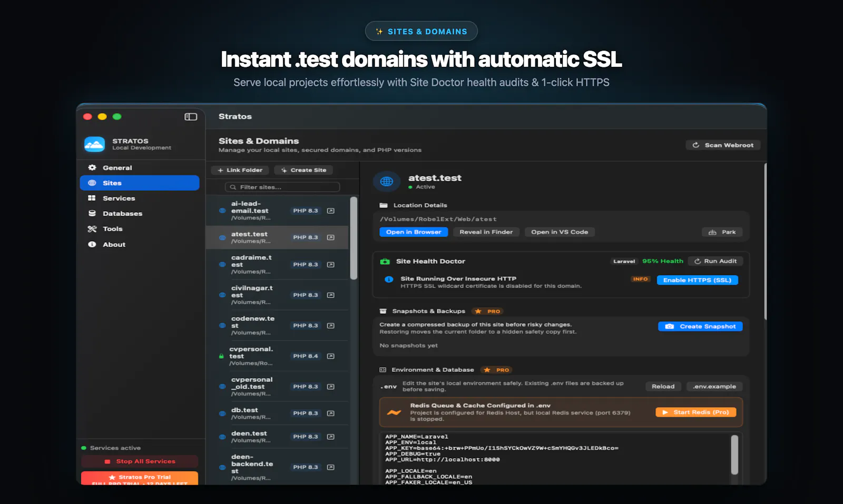Viewport: 843px width, 504px height.
Task: Open the About page
Action: click(140, 244)
